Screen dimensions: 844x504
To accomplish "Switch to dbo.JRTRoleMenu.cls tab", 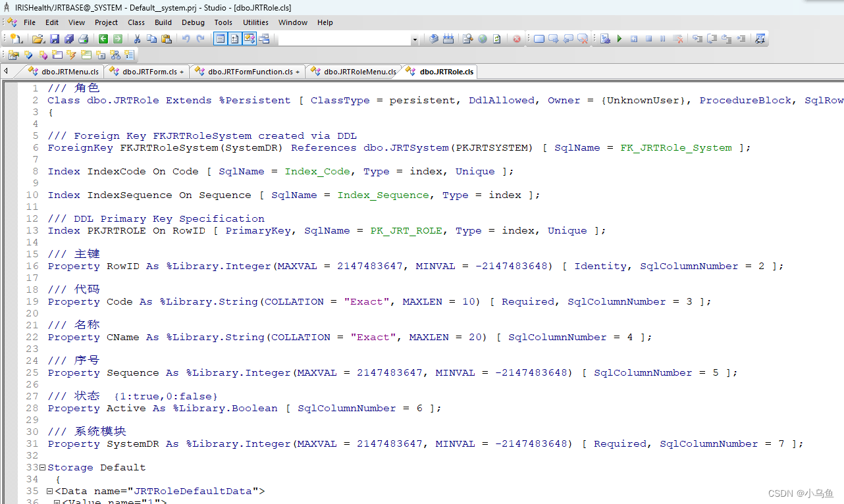I will [x=354, y=72].
